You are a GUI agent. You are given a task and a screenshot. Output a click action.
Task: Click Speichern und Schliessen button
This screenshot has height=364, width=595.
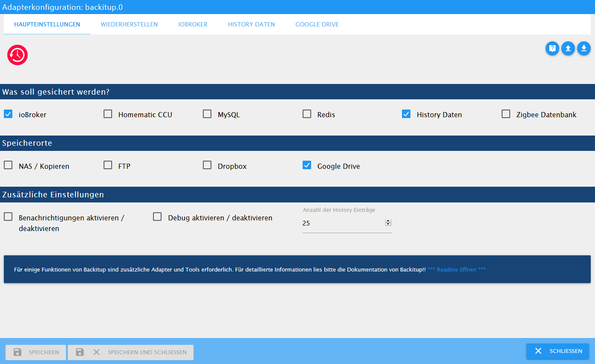[130, 352]
